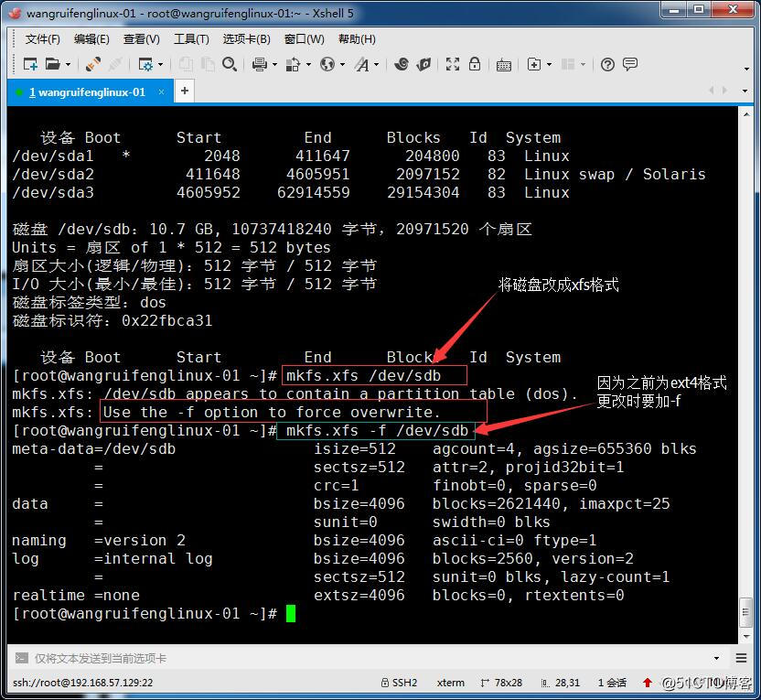
Task: Click the Xftp swirl icon
Action: 402,64
